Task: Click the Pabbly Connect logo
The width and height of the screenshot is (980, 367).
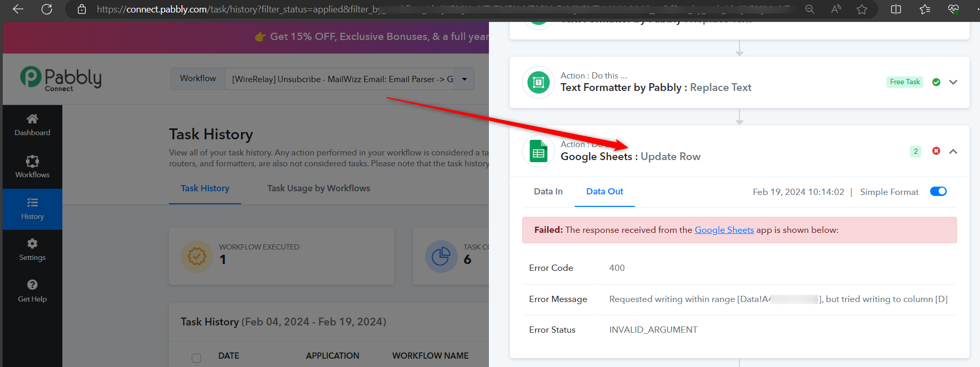Action: click(61, 79)
